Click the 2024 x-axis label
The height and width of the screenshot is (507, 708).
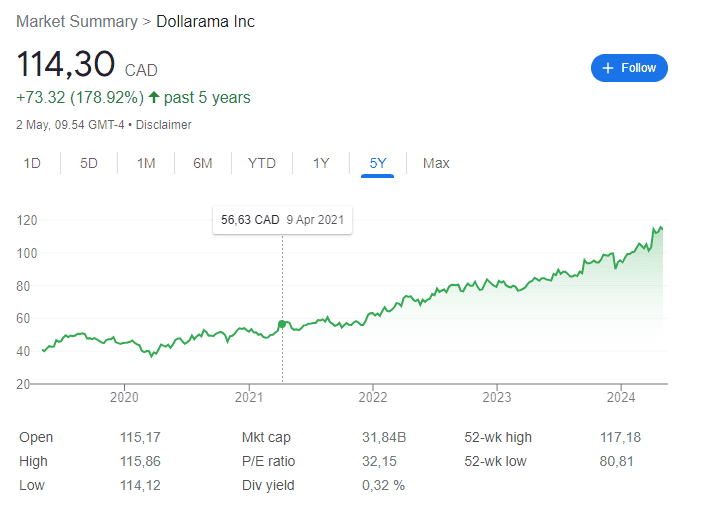point(621,397)
